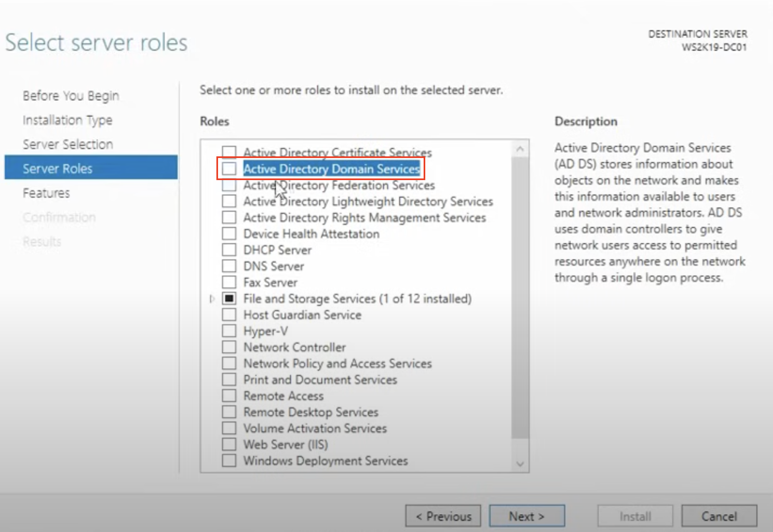Check the DNS Server role
Screen dimensions: 773x532
click(229, 266)
